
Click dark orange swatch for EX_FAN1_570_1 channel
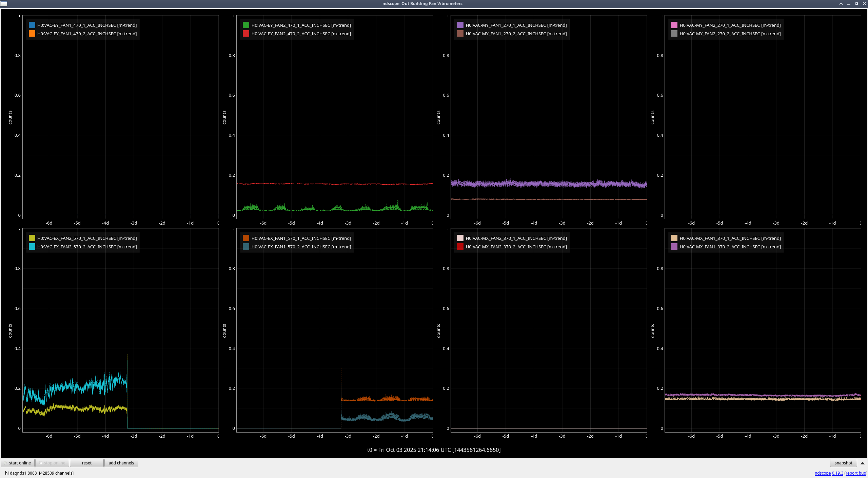[x=246, y=238]
